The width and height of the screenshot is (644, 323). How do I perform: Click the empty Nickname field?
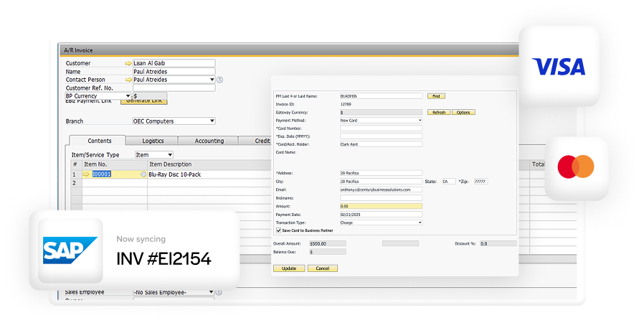381,198
